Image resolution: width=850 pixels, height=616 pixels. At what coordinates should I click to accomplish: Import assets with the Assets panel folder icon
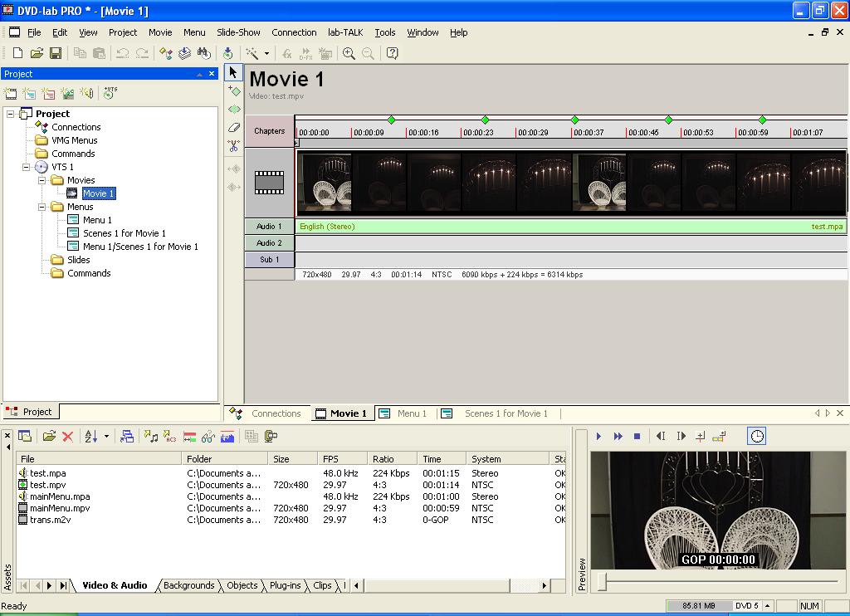[49, 437]
